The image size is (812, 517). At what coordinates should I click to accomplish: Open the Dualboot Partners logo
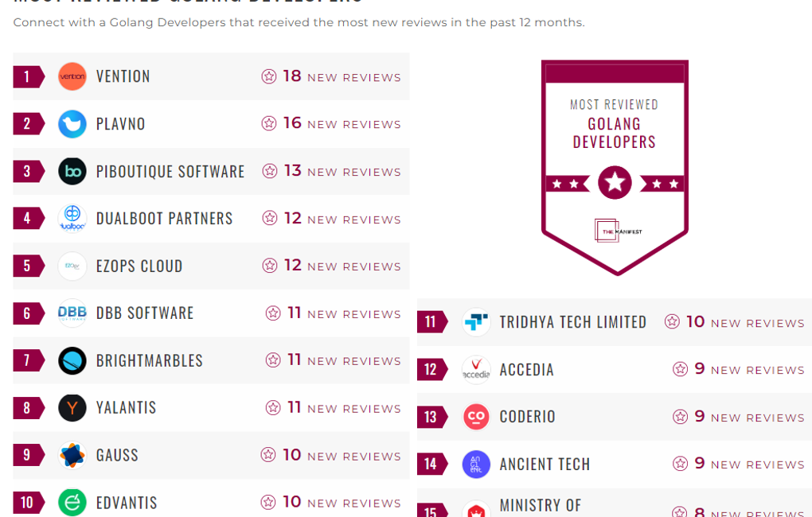pyautogui.click(x=72, y=219)
